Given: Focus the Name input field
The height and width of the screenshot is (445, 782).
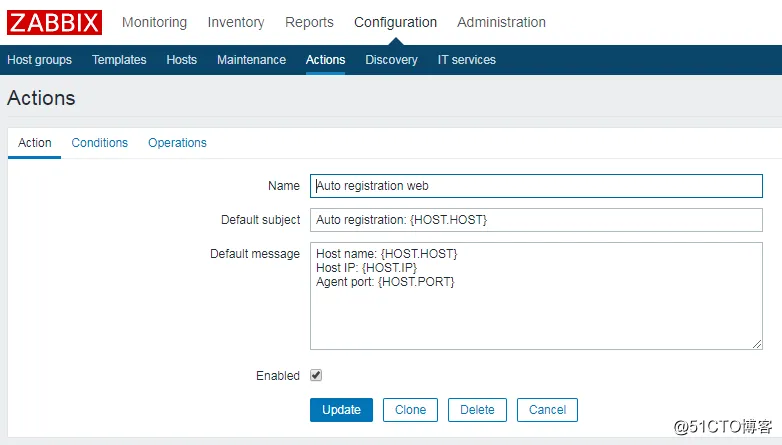Looking at the screenshot, I should [536, 186].
